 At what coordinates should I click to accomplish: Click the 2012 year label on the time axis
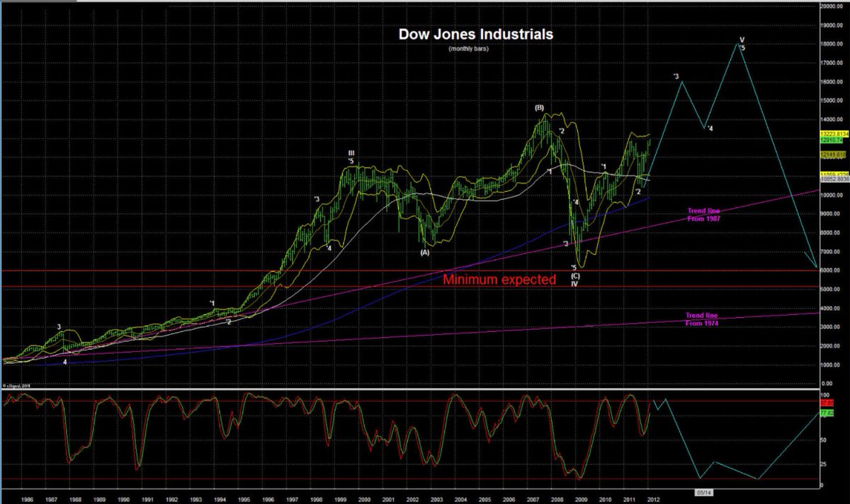pyautogui.click(x=654, y=500)
